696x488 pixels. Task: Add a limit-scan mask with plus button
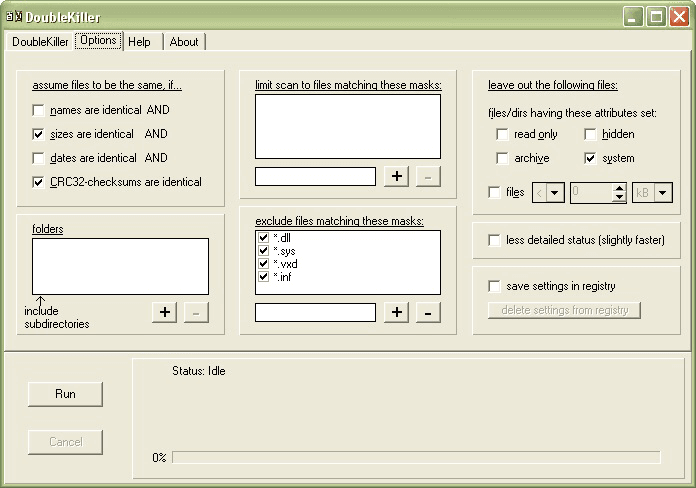point(396,176)
